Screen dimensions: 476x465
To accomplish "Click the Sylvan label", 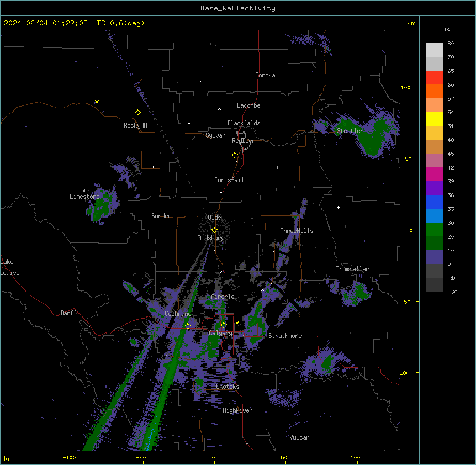I will point(215,135).
